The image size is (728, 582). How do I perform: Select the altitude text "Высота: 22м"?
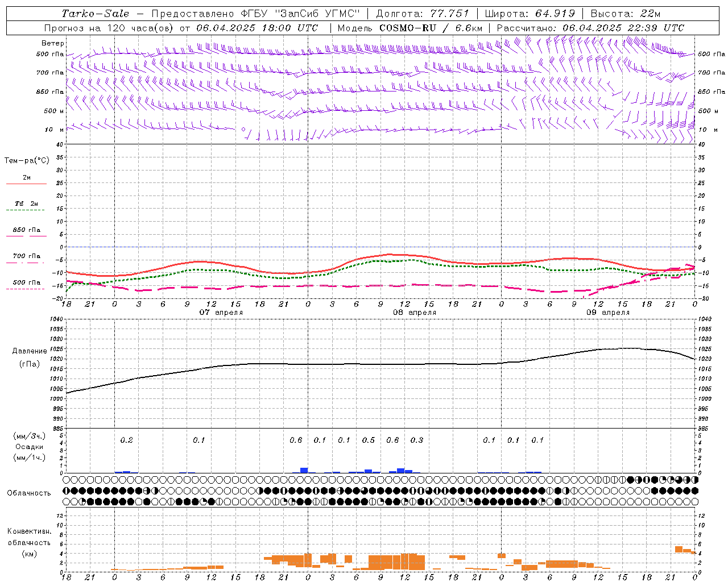tap(626, 14)
